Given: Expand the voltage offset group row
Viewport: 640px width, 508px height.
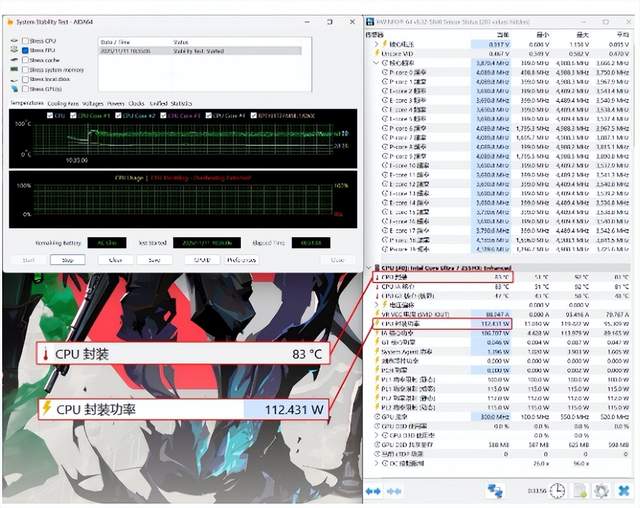Looking at the screenshot, I should [x=376, y=305].
